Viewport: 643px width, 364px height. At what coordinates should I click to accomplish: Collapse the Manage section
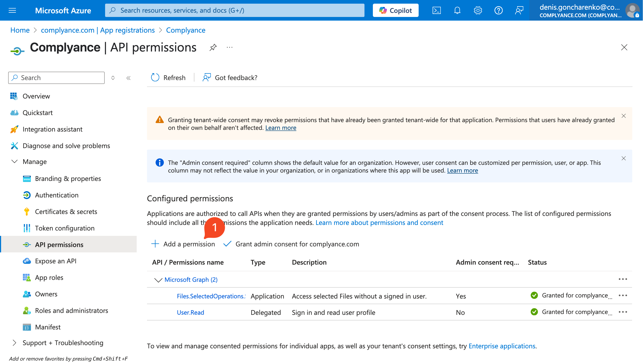pos(15,161)
